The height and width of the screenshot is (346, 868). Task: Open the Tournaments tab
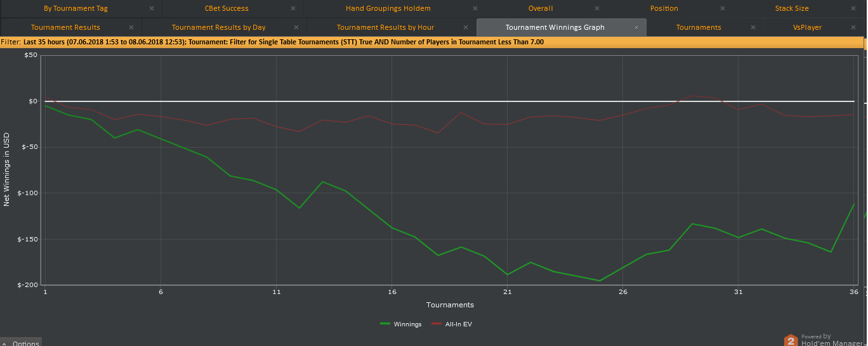(699, 28)
